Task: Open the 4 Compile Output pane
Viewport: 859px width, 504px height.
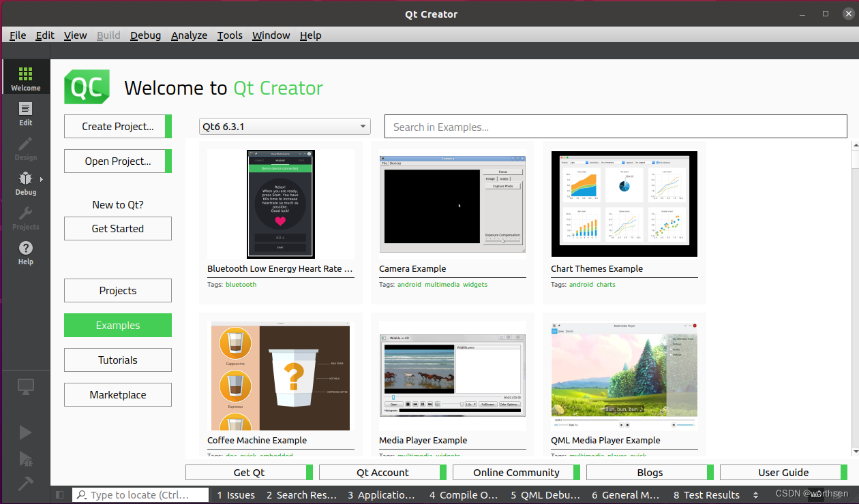Action: tap(464, 495)
